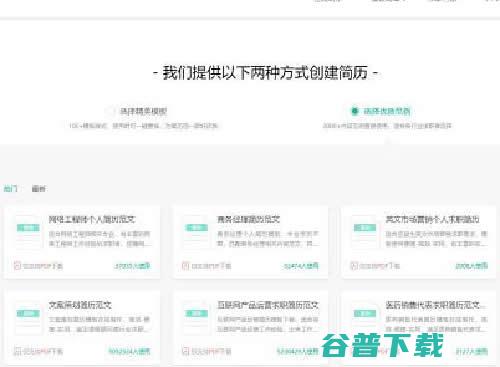Click DOC/PDF download text on 英文市场营销 card
500x367 pixels.
(x=379, y=266)
